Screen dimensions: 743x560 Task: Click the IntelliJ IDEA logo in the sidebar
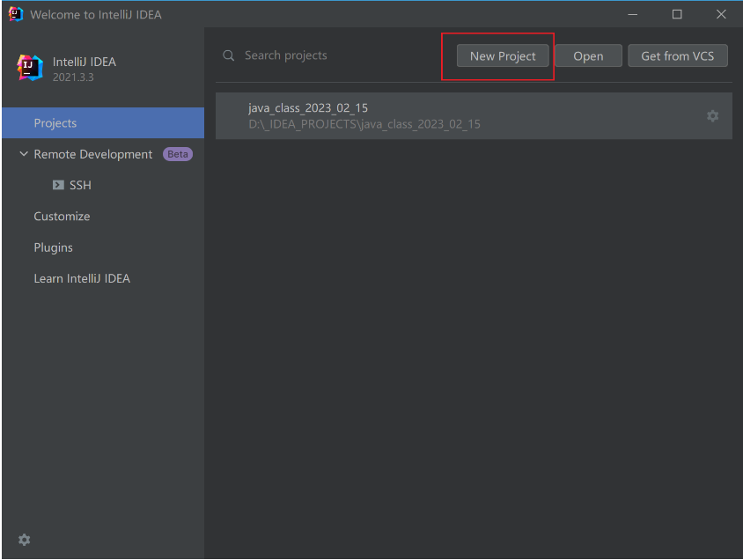click(x=30, y=68)
